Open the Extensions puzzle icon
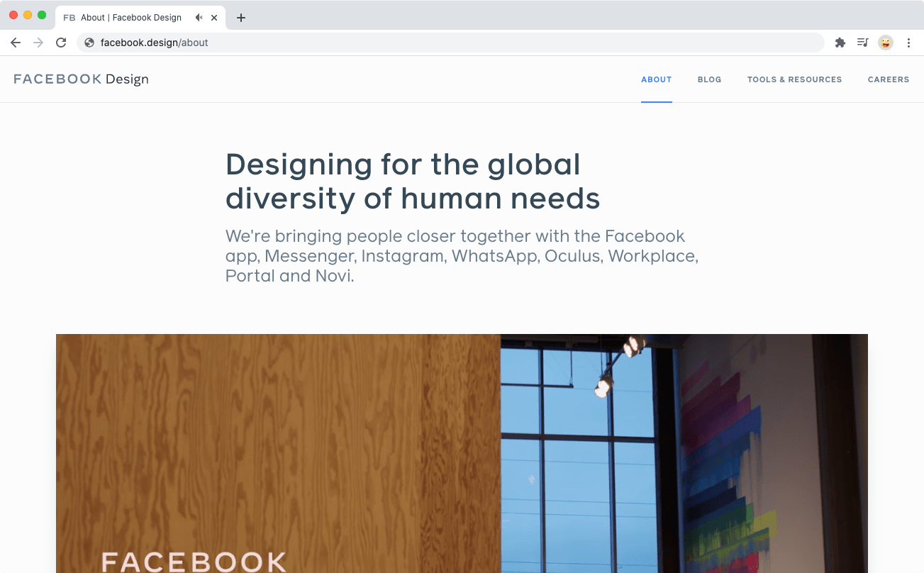924x573 pixels. coord(840,43)
